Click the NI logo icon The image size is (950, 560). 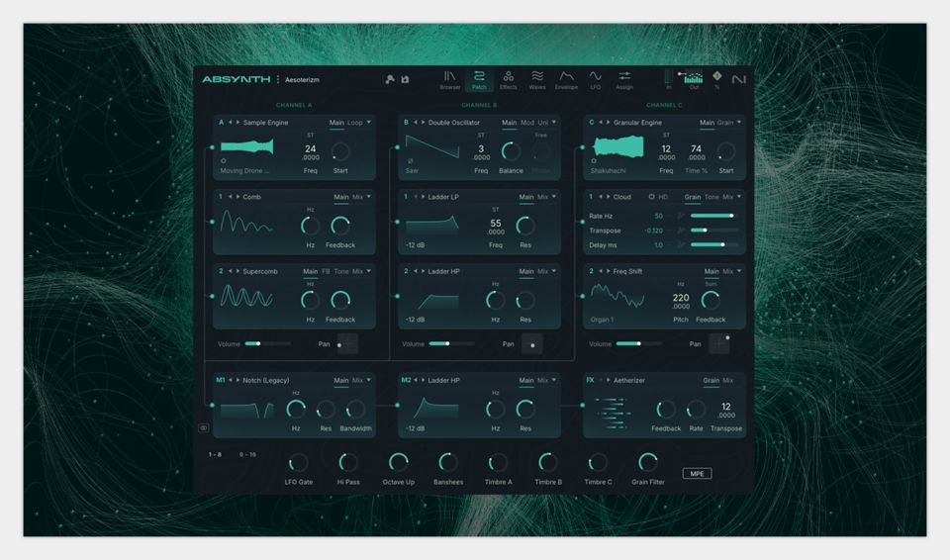coord(738,79)
